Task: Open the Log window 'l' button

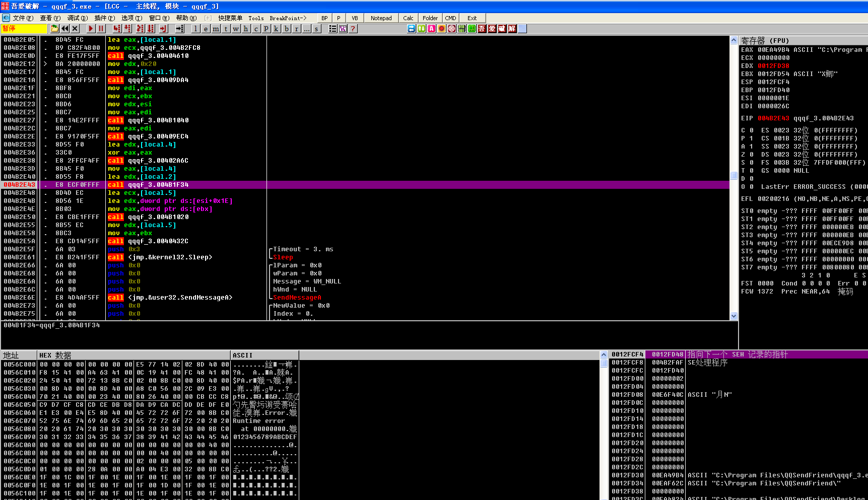Action: point(195,29)
